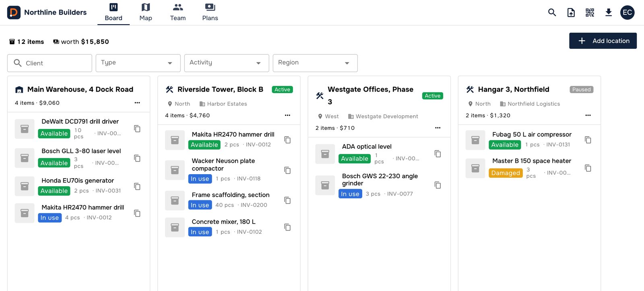Image resolution: width=644 pixels, height=291 pixels.
Task: Switch to the Plans tab
Action: 210,12
